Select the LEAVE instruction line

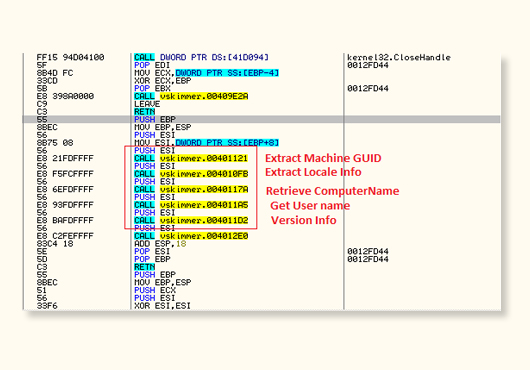pyautogui.click(x=147, y=104)
